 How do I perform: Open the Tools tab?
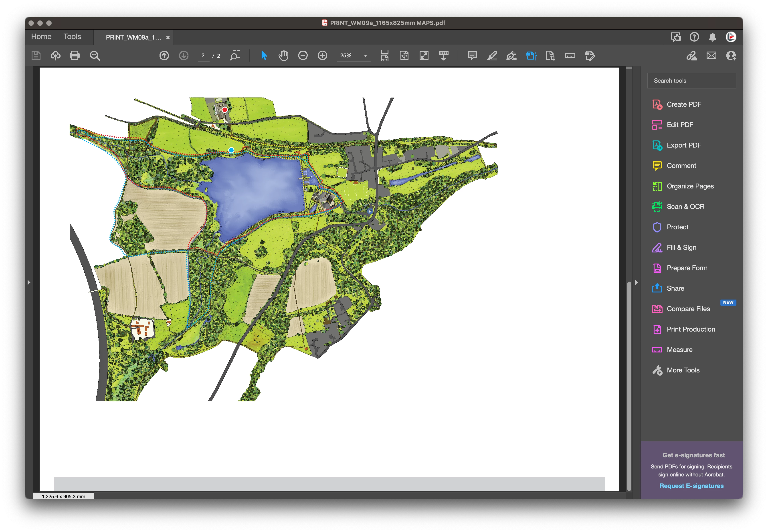pyautogui.click(x=72, y=37)
